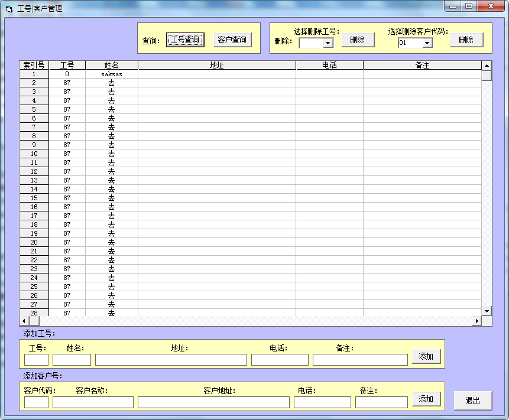Select row header number 10

(34, 154)
